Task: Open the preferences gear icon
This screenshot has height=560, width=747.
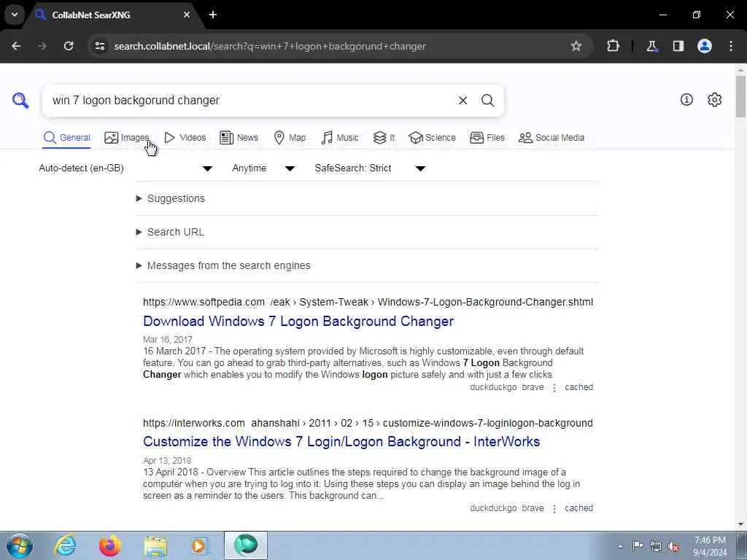Action: coord(715,99)
